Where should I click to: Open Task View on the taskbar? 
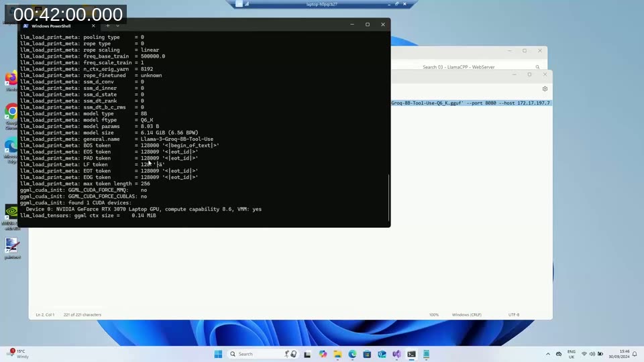(x=307, y=354)
